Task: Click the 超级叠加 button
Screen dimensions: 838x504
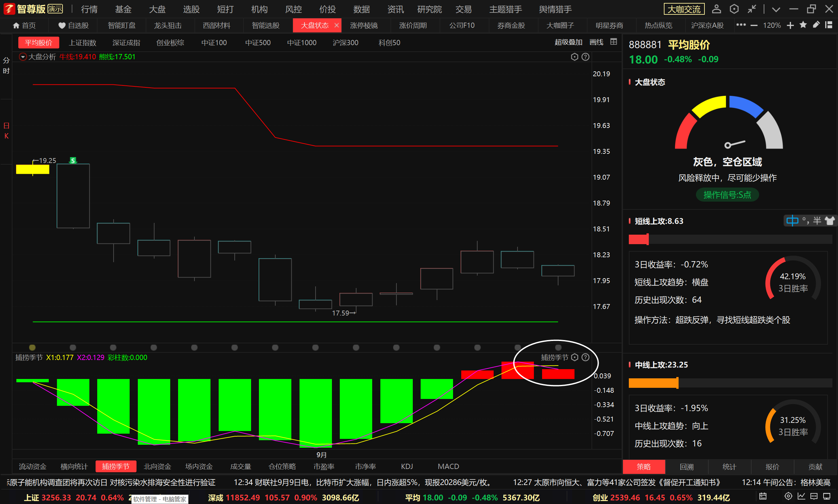Action: pyautogui.click(x=568, y=42)
